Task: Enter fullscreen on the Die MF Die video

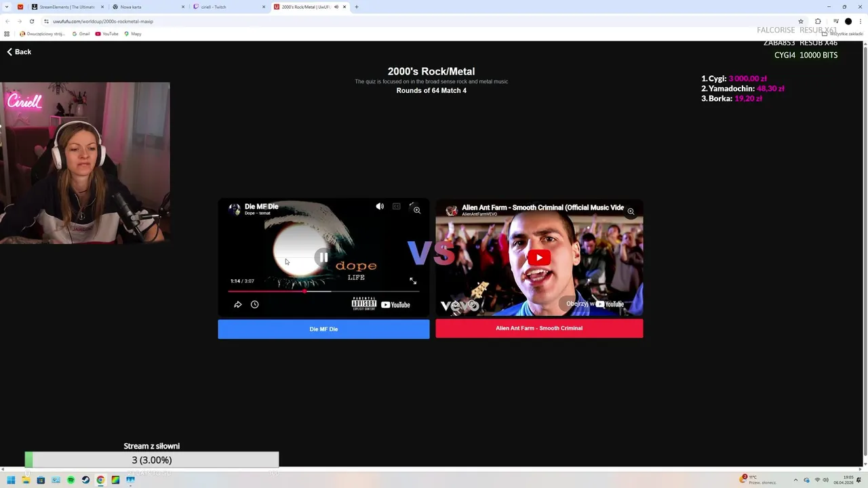Action: [413, 281]
